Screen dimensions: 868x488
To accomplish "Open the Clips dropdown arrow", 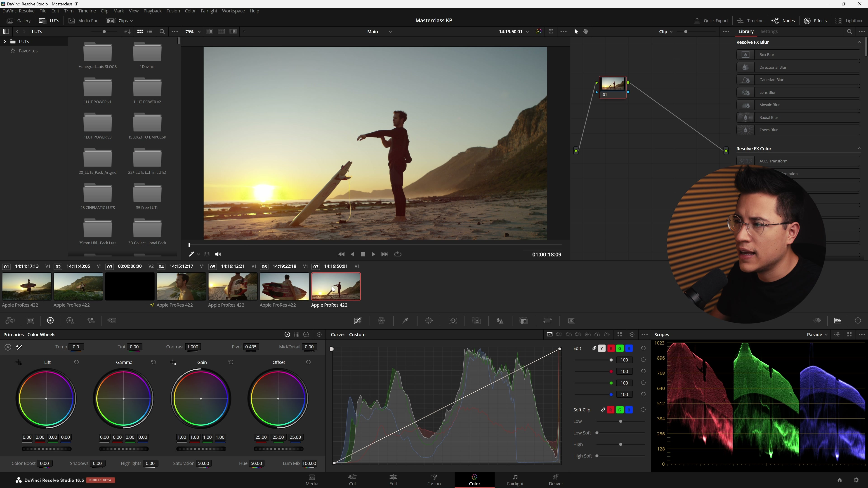I will click(131, 21).
